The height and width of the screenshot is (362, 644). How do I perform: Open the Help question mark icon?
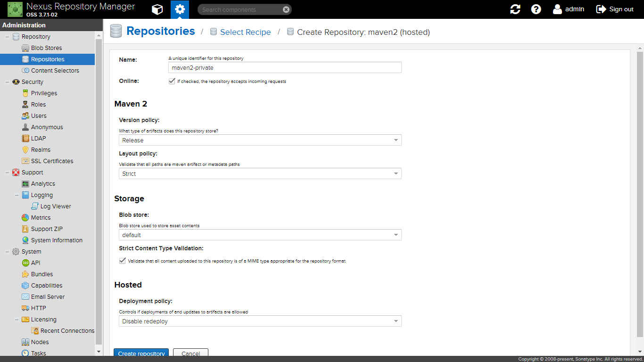pyautogui.click(x=536, y=9)
